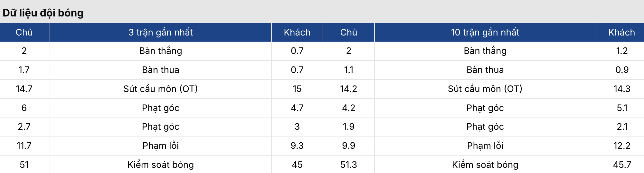
Task: Select the "10 trận gần nhất" column header
Action: 485,32
